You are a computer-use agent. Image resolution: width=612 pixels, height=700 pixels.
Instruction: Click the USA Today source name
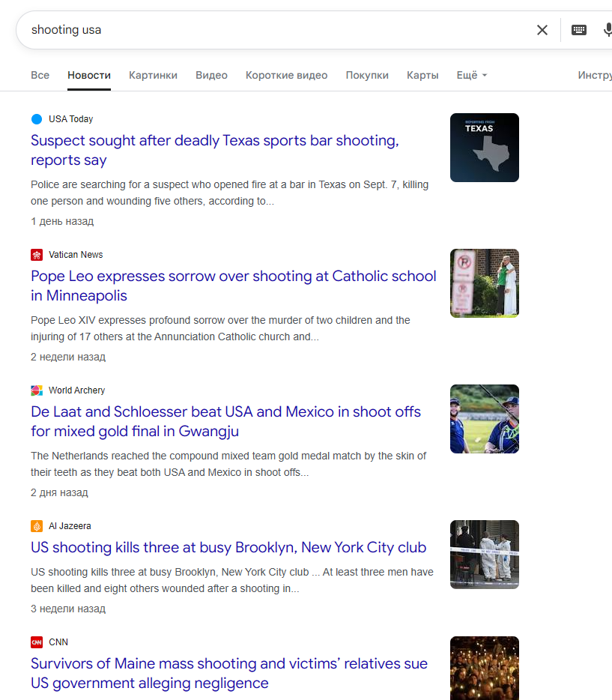tap(71, 119)
